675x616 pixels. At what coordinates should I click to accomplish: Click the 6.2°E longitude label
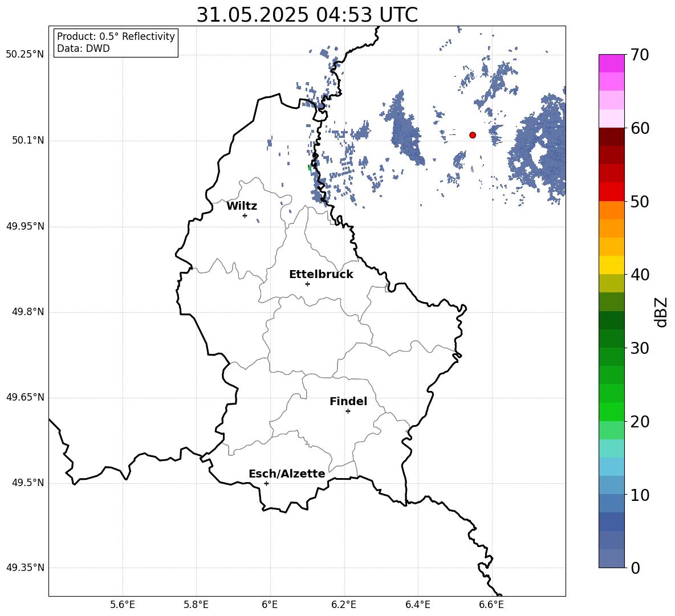pyautogui.click(x=344, y=605)
